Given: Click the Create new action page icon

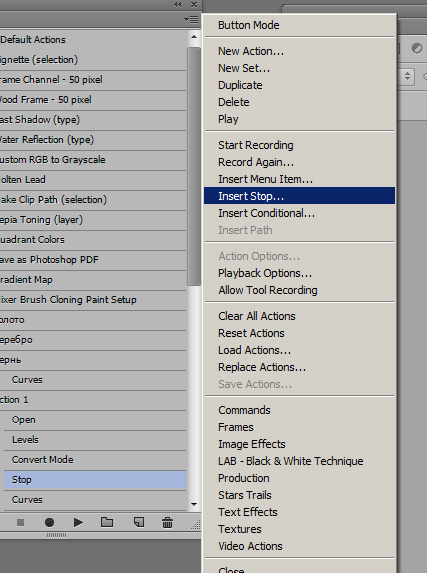Looking at the screenshot, I should tap(139, 522).
